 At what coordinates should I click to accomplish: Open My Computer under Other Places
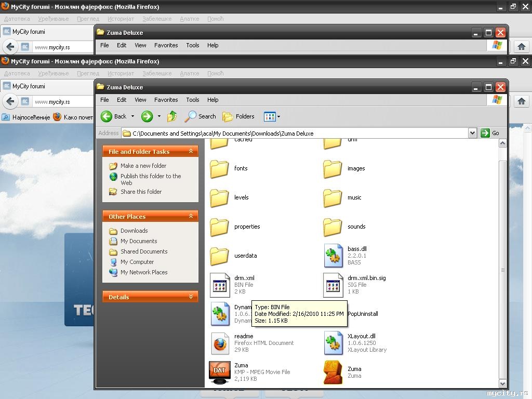(x=137, y=262)
